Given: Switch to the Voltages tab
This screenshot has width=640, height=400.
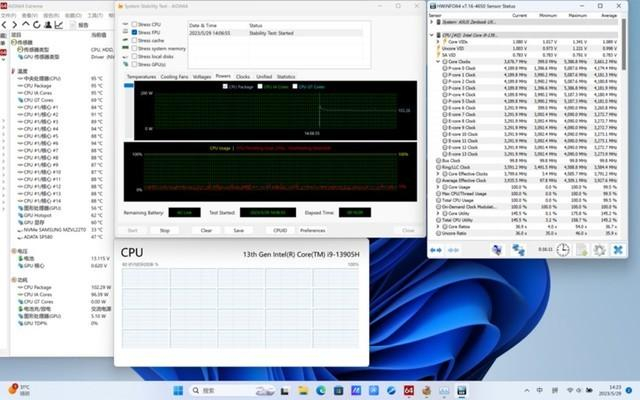Looking at the screenshot, I should [202, 77].
